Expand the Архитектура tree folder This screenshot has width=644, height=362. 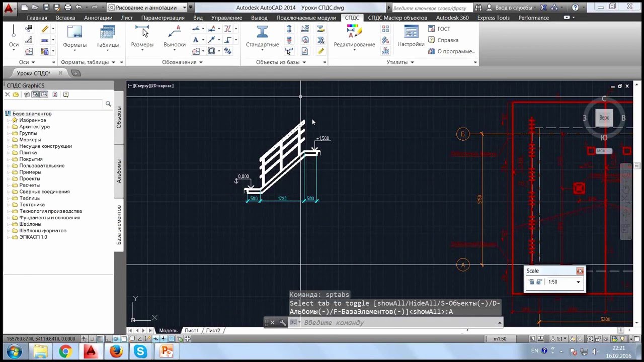pos(9,127)
